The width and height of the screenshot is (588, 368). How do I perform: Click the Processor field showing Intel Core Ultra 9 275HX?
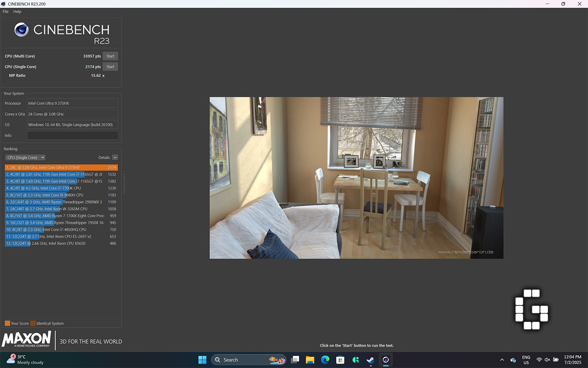(x=73, y=103)
